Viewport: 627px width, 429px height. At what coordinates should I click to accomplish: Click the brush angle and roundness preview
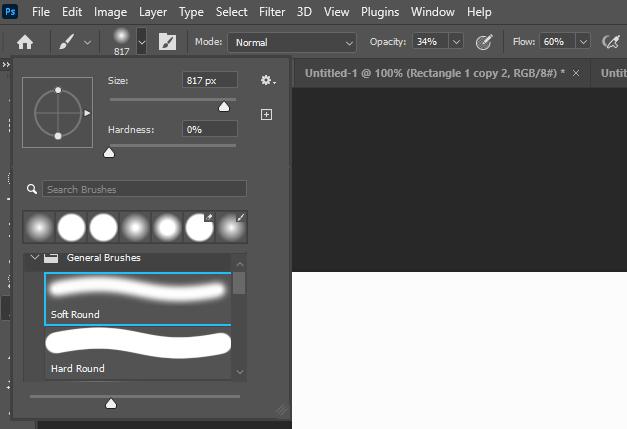click(58, 113)
